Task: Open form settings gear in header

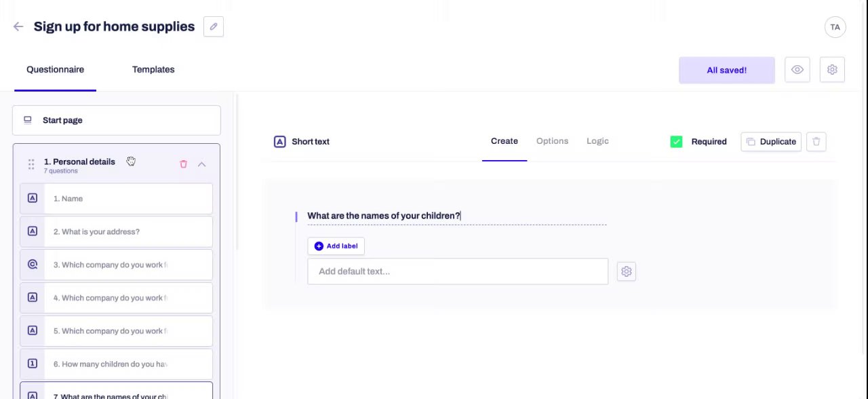Action: click(x=832, y=70)
